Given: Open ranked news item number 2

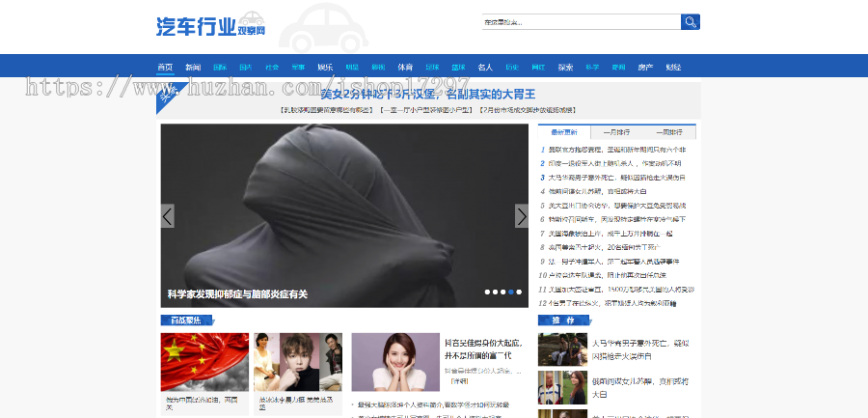Looking at the screenshot, I should (614, 163).
